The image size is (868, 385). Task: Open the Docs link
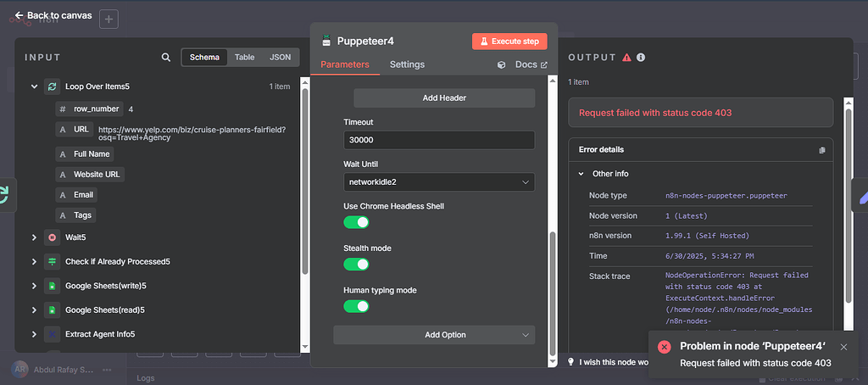coord(531,64)
